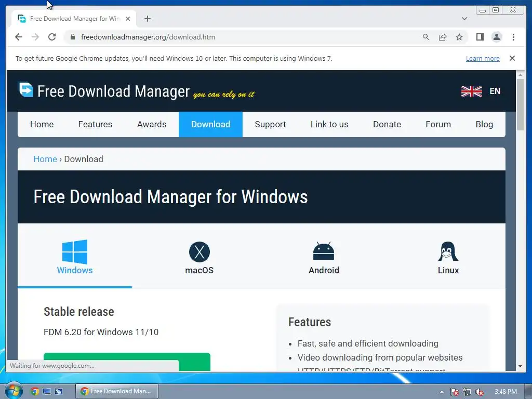Open the Windows Start button
The image size is (532, 399).
click(14, 391)
